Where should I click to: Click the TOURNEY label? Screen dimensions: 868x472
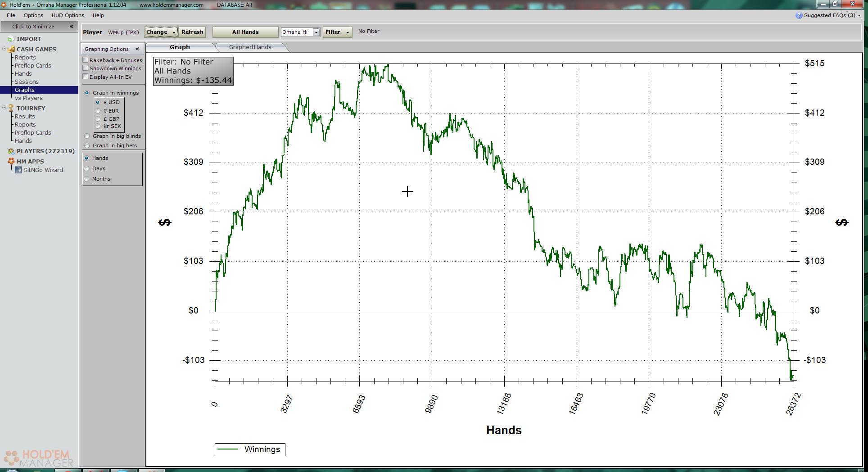click(31, 109)
